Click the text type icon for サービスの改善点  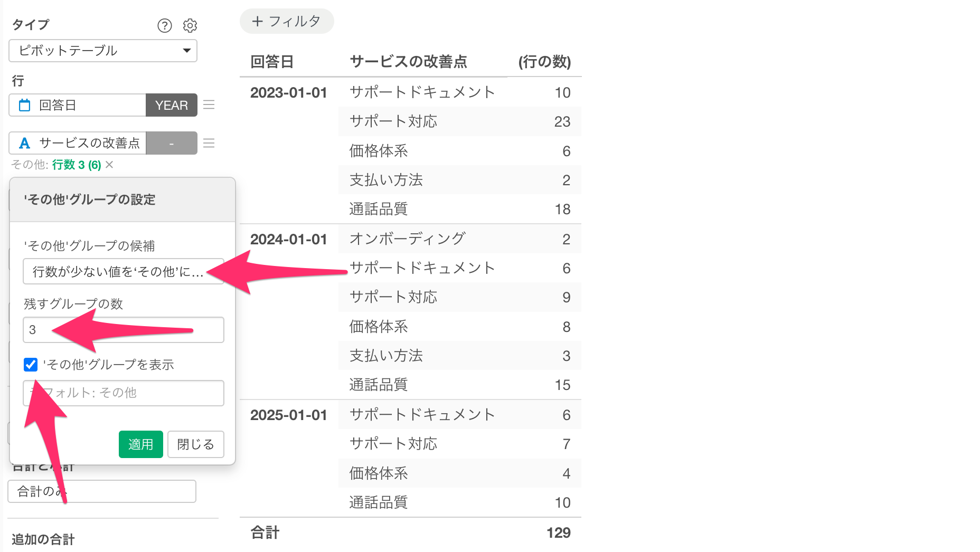pyautogui.click(x=24, y=143)
